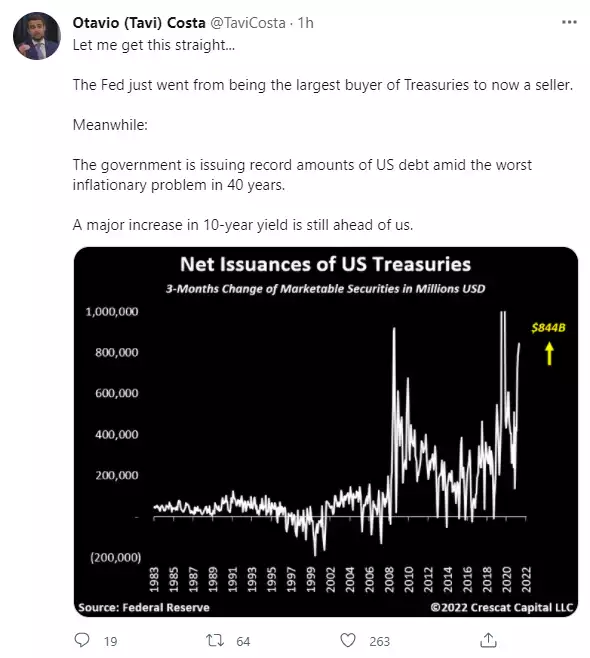Viewport: 590px width, 658px height.
Task: Click the reply speech bubble icon
Action: 82,640
